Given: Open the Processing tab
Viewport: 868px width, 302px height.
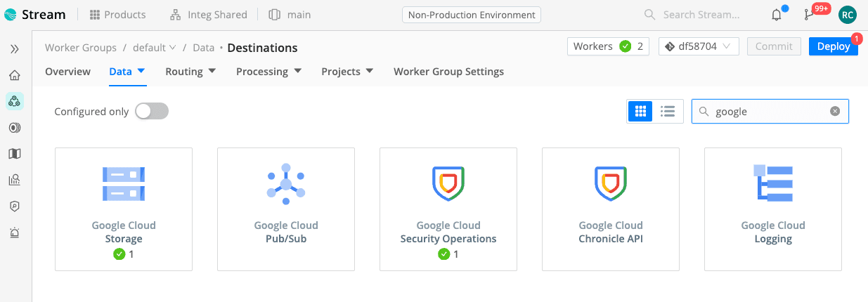Looking at the screenshot, I should click(x=262, y=72).
